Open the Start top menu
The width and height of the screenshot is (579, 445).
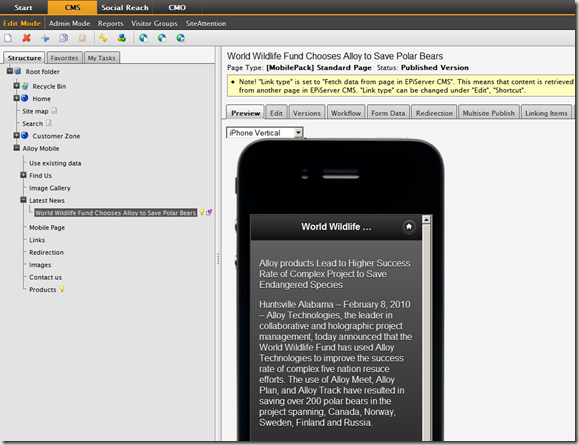click(23, 7)
